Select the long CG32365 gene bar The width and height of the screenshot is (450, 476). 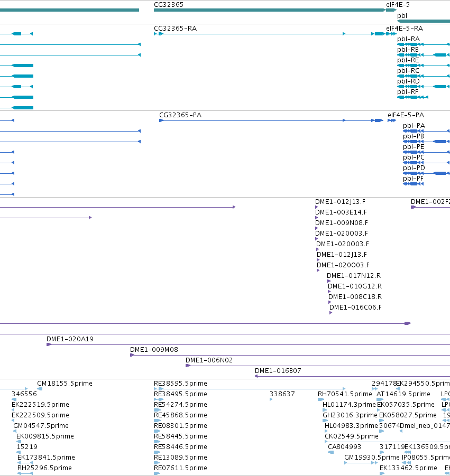click(x=270, y=10)
